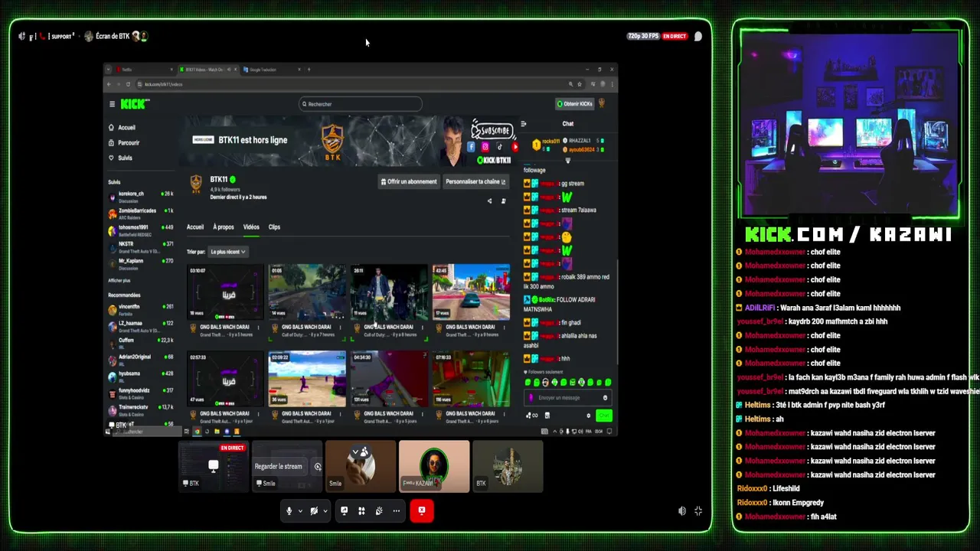Select the Vidéos tab
980x551 pixels.
251,227
